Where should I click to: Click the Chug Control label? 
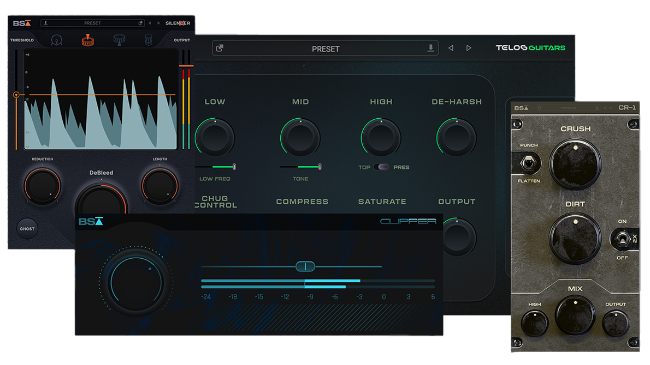pyautogui.click(x=216, y=202)
